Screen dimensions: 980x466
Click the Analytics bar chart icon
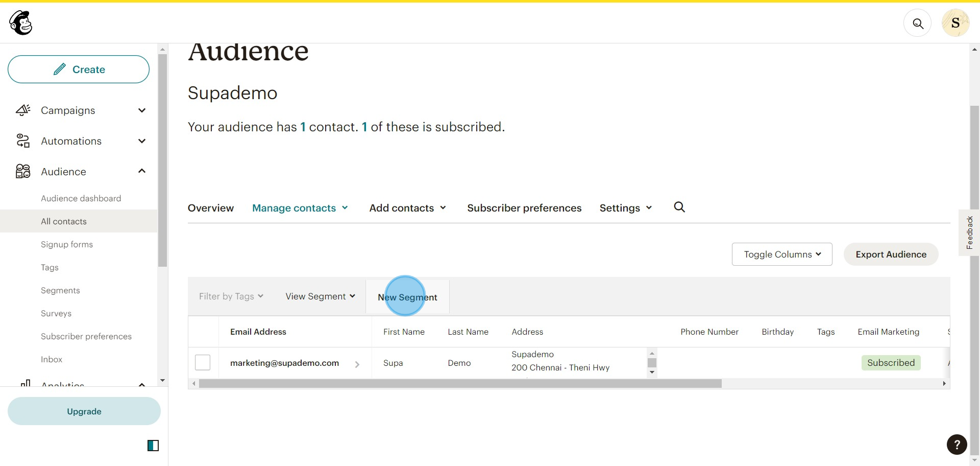(x=25, y=383)
